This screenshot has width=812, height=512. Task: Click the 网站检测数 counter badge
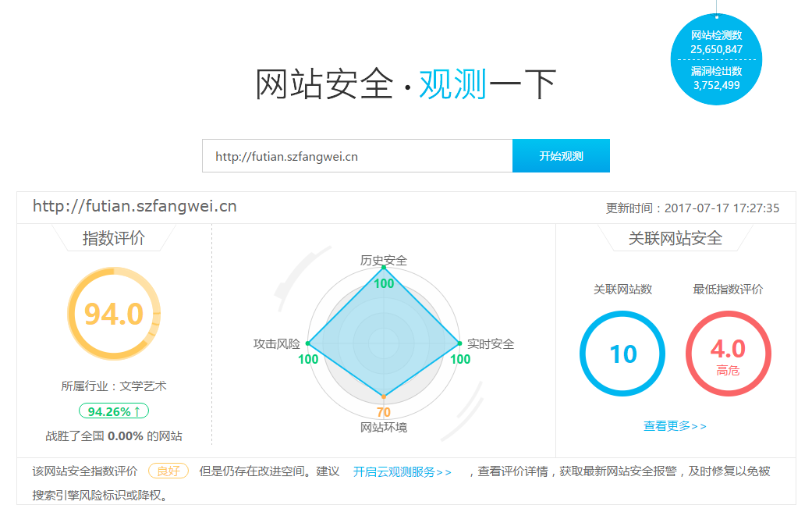click(x=715, y=40)
